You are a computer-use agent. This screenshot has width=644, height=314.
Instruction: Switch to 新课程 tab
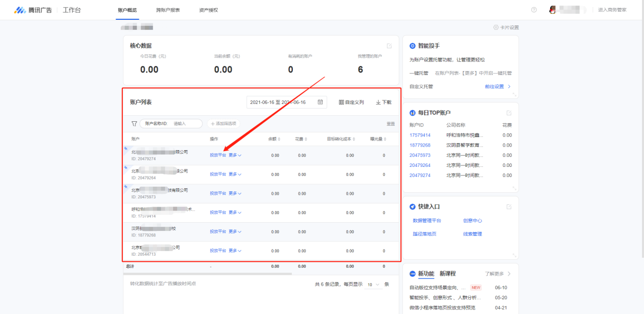click(x=448, y=274)
